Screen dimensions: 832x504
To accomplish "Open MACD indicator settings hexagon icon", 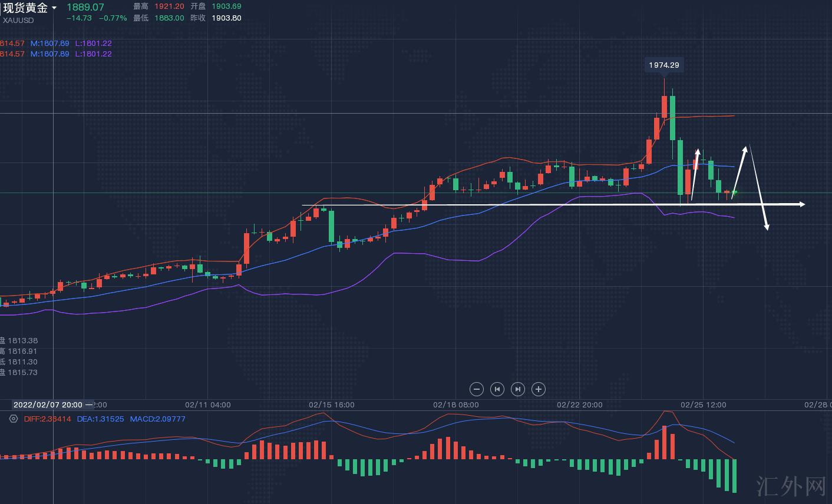I will point(14,419).
